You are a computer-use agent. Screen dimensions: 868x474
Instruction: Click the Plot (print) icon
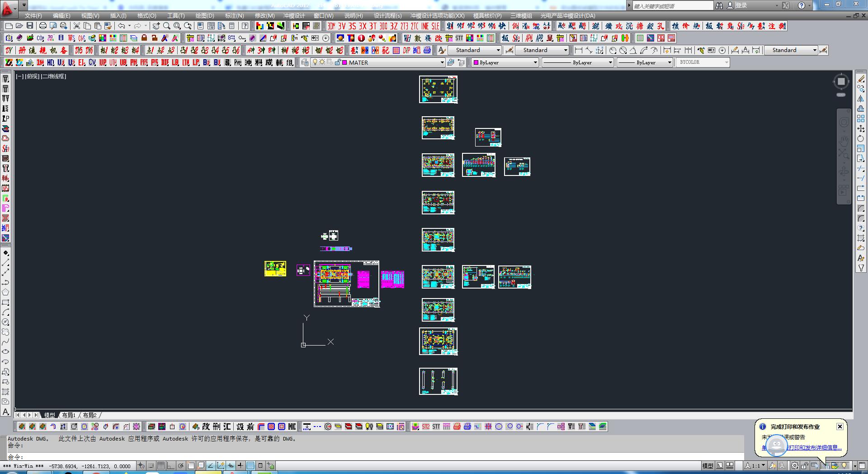42,26
